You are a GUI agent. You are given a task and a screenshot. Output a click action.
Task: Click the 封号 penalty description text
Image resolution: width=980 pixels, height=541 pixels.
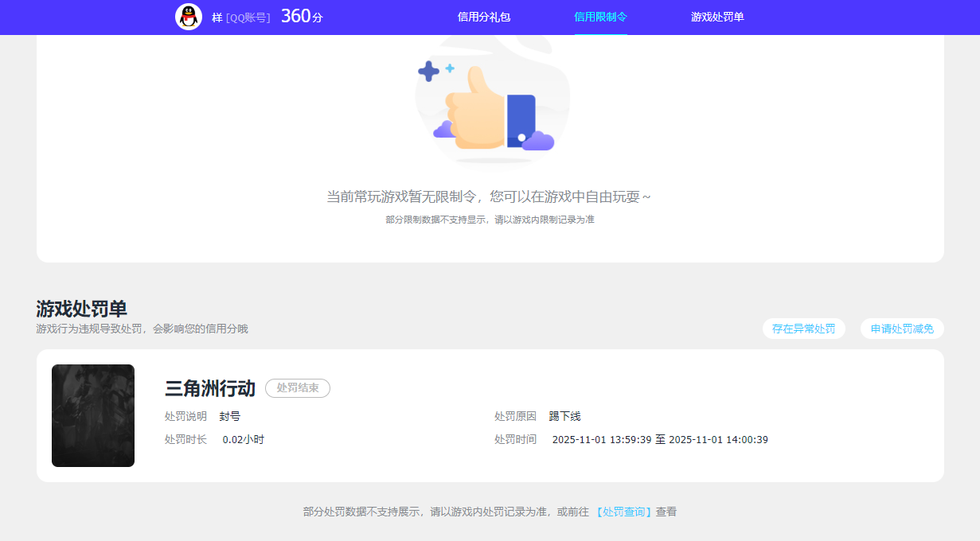point(229,415)
